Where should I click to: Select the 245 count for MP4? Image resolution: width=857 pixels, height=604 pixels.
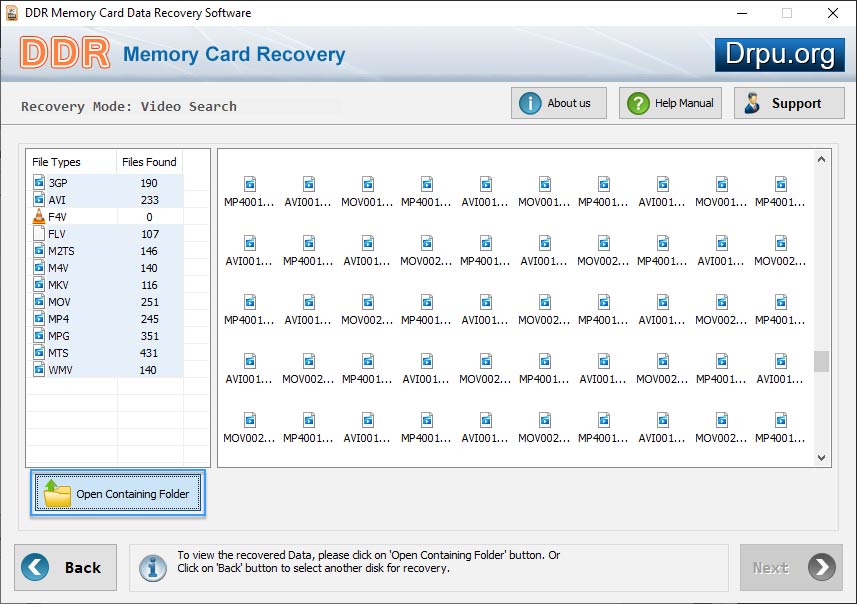[149, 318]
